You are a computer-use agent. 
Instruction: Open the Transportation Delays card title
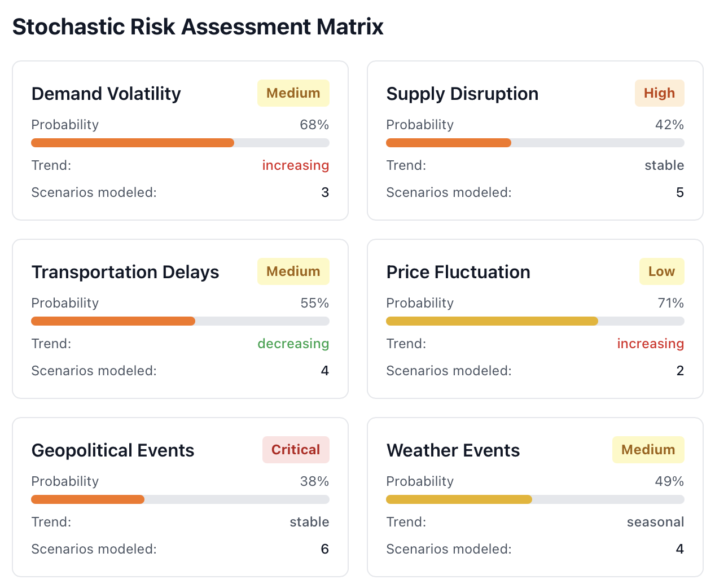coord(125,272)
